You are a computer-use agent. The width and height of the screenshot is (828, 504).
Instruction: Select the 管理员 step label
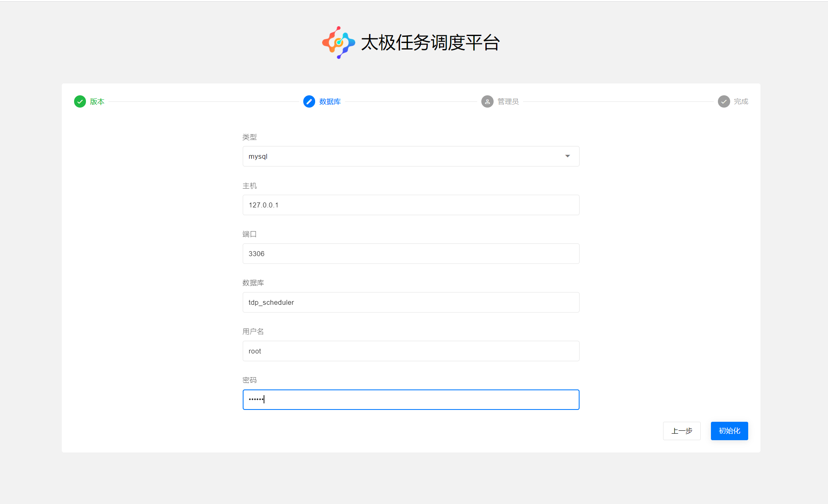(x=508, y=101)
